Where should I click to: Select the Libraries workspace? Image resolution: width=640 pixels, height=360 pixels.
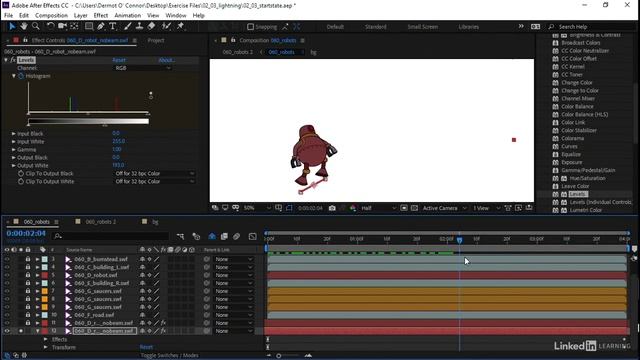pos(469,27)
